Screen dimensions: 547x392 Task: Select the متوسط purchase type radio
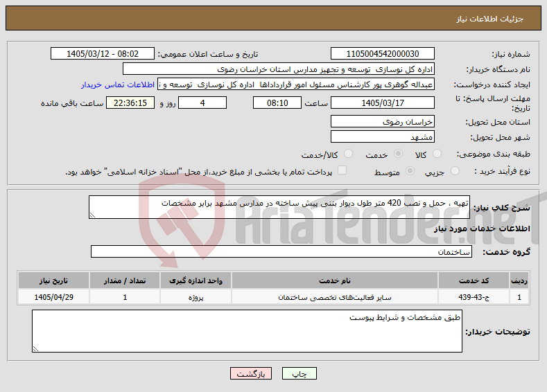coord(410,171)
